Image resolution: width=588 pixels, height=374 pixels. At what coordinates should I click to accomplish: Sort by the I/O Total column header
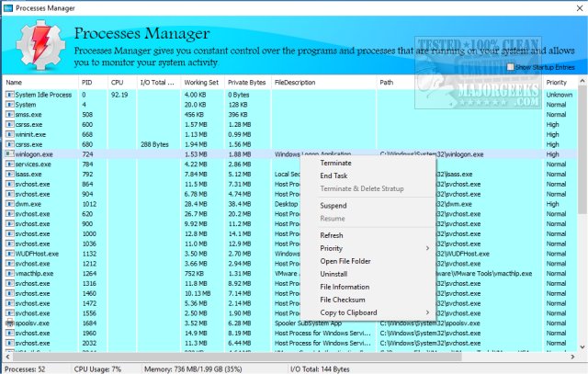click(158, 83)
